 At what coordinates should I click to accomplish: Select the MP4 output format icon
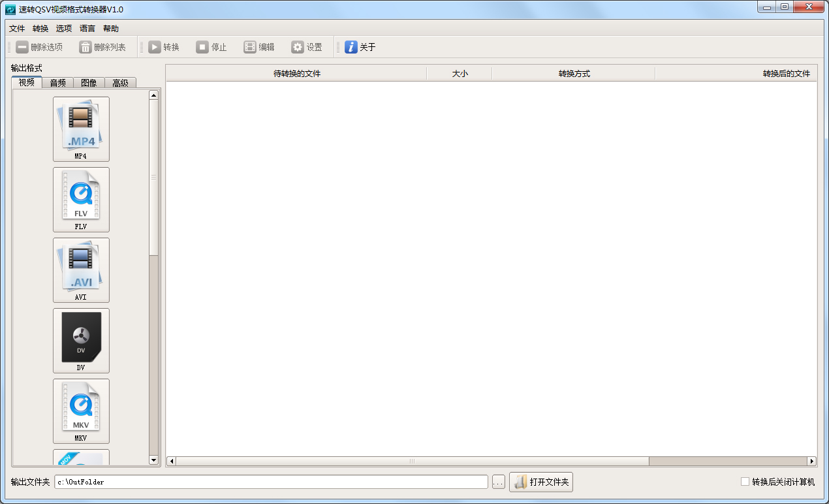[x=81, y=129]
